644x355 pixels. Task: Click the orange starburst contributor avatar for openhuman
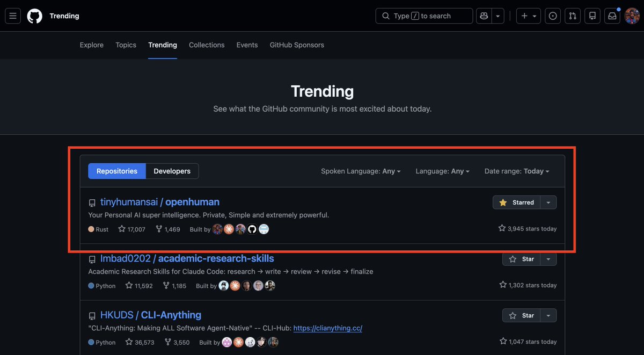click(229, 229)
